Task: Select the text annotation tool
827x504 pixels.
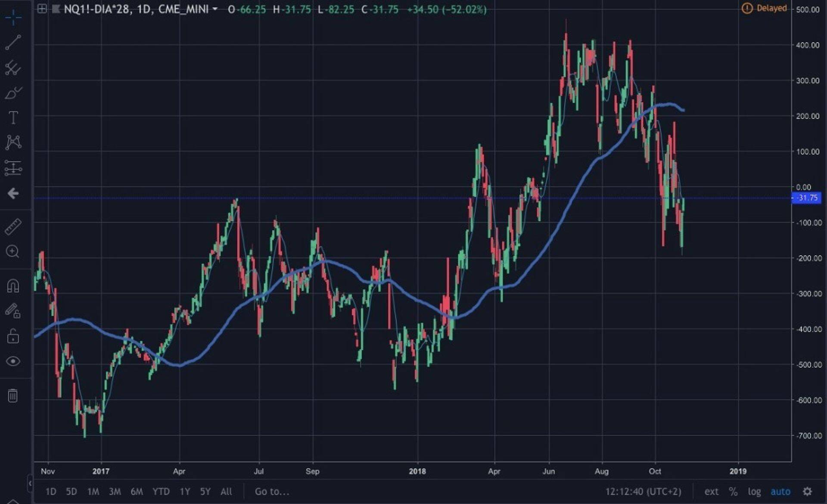Action: pyautogui.click(x=13, y=117)
